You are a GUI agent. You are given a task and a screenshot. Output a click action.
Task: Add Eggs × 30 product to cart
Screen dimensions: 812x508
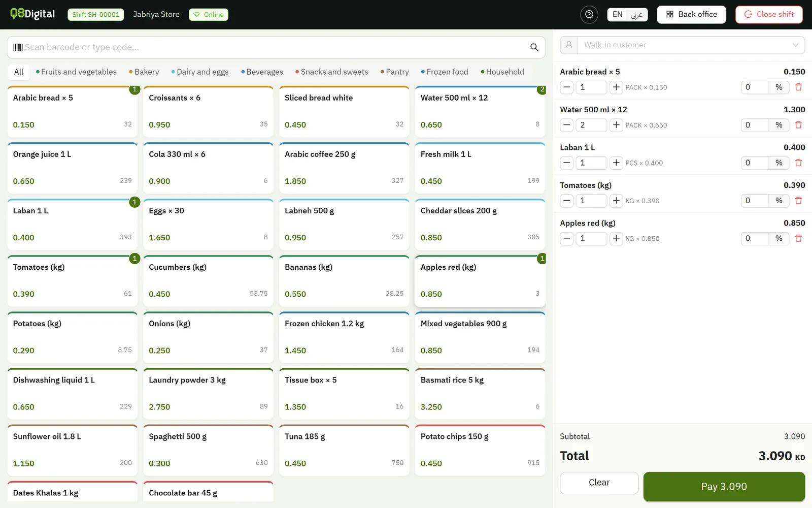[x=208, y=225]
